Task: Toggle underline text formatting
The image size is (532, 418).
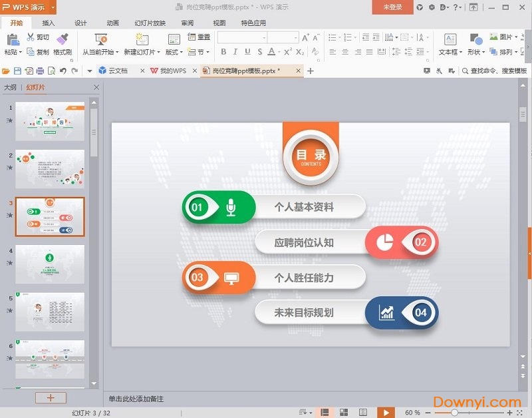Action: tap(247, 52)
